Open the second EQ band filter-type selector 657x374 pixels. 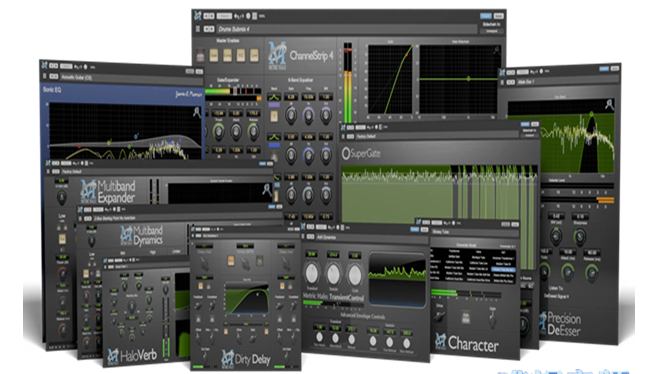274,137
